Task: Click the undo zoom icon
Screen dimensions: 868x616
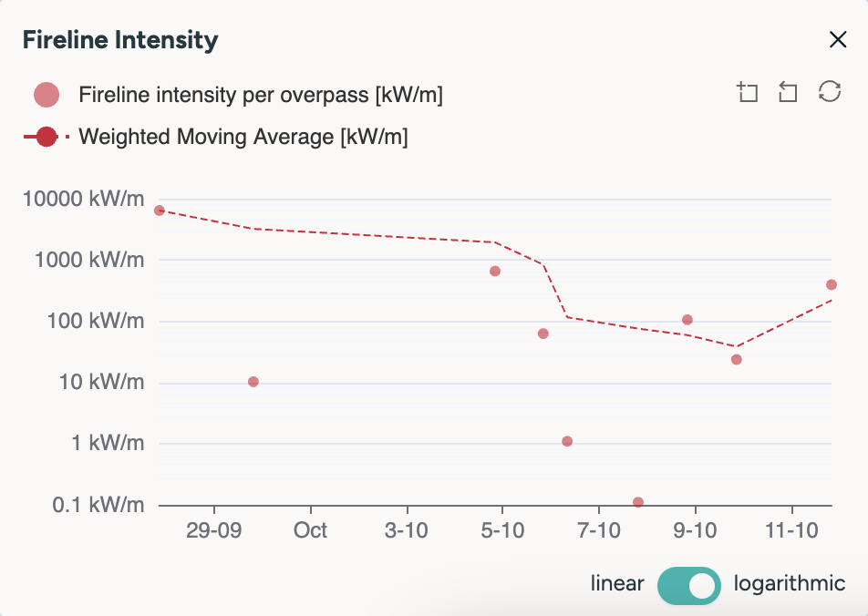Action: pos(788,91)
